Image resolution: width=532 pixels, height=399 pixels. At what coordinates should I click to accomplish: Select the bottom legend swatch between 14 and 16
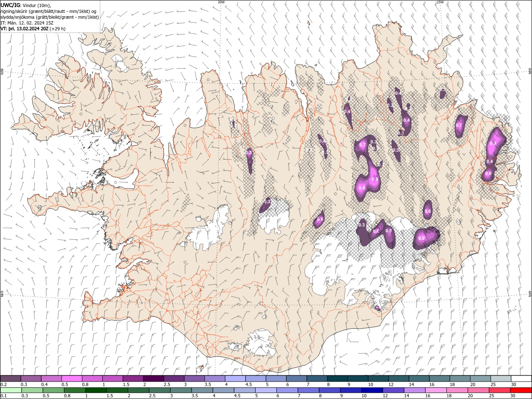tap(414, 390)
